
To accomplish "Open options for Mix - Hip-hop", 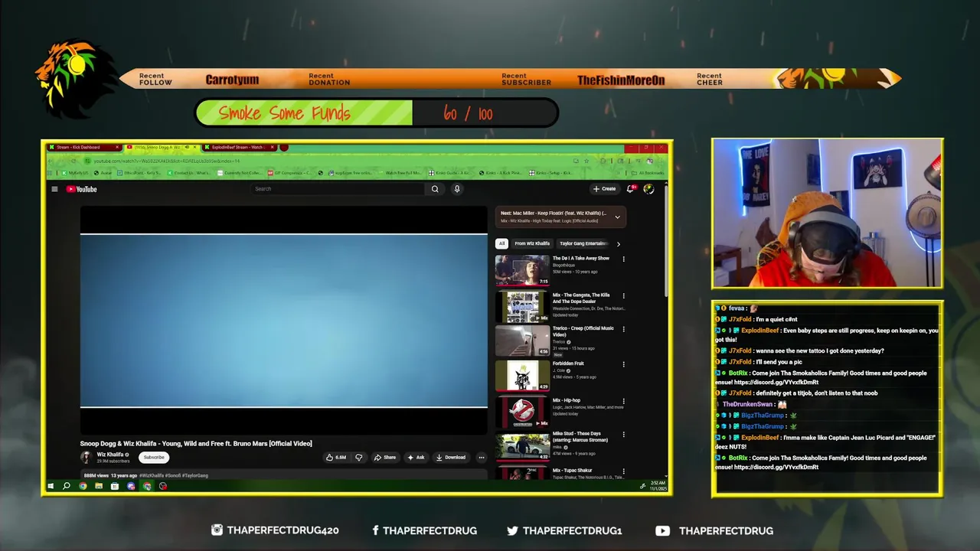I will click(623, 401).
